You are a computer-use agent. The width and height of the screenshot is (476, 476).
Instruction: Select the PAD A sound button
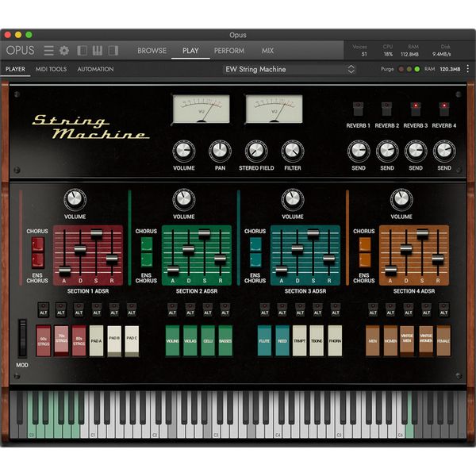point(96,341)
